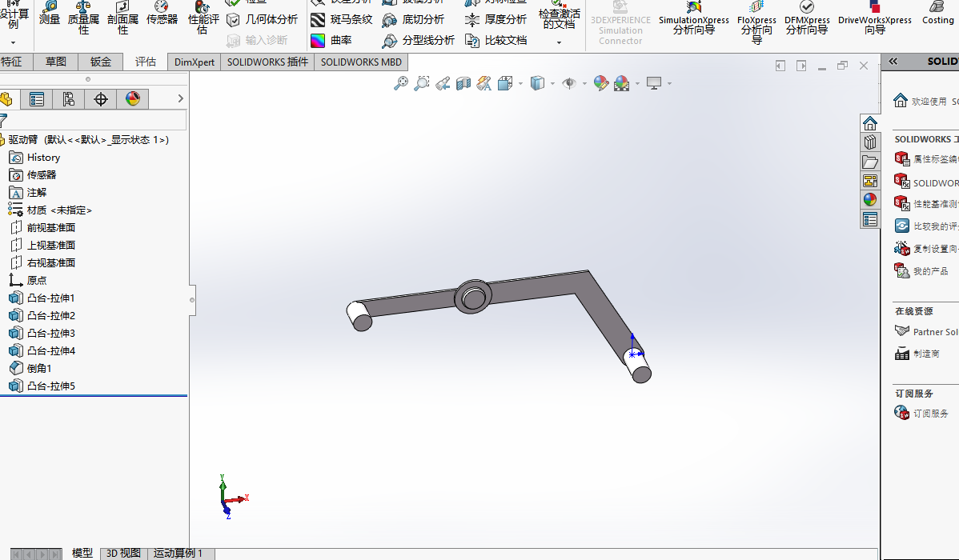Select 材质 <未指定> in tree
Viewport: 959px width, 560px height.
tap(58, 210)
